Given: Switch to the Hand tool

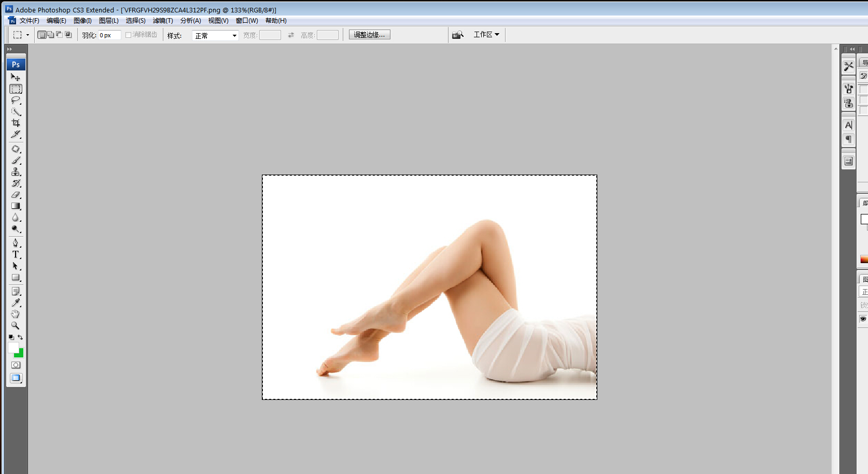Looking at the screenshot, I should click(x=16, y=314).
